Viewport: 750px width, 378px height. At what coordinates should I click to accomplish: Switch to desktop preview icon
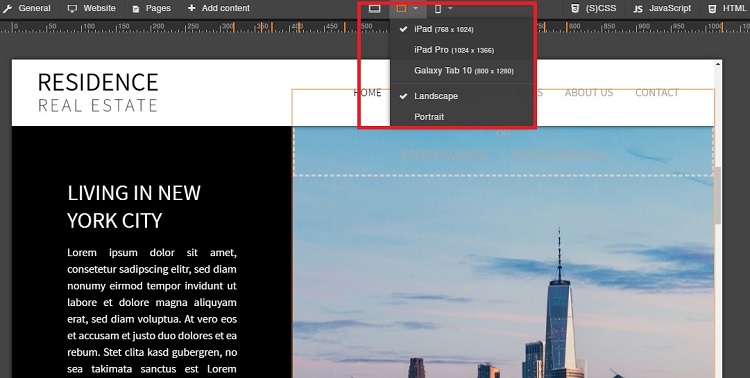coord(375,8)
